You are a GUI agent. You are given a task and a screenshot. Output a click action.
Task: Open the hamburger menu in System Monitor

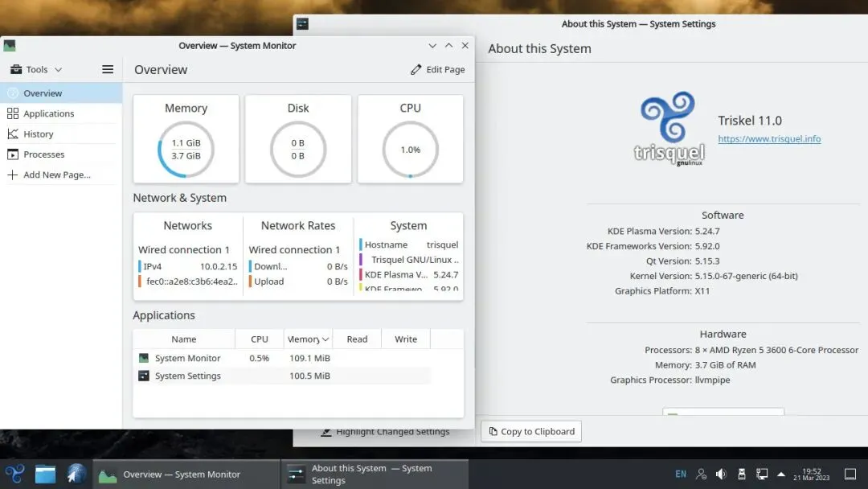pos(108,69)
